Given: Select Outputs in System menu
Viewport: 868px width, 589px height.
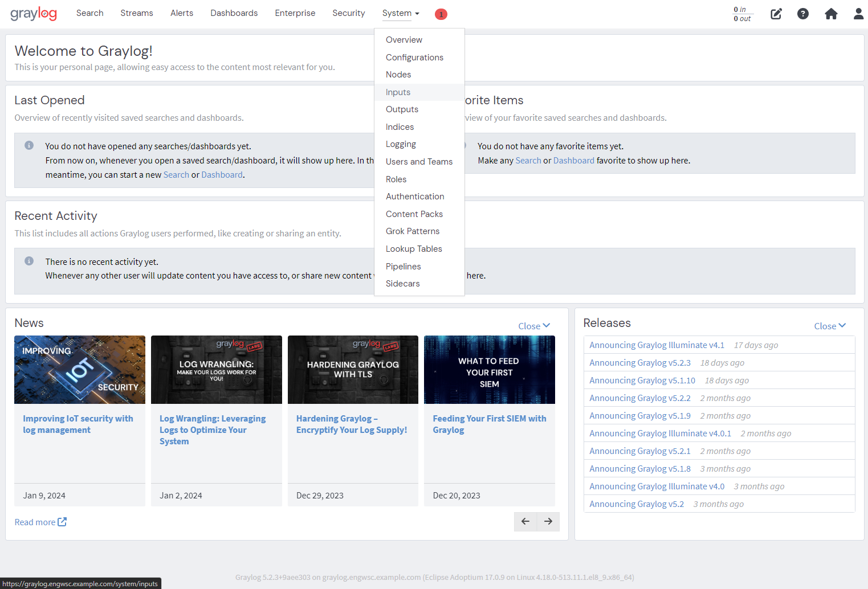Looking at the screenshot, I should [419, 109].
